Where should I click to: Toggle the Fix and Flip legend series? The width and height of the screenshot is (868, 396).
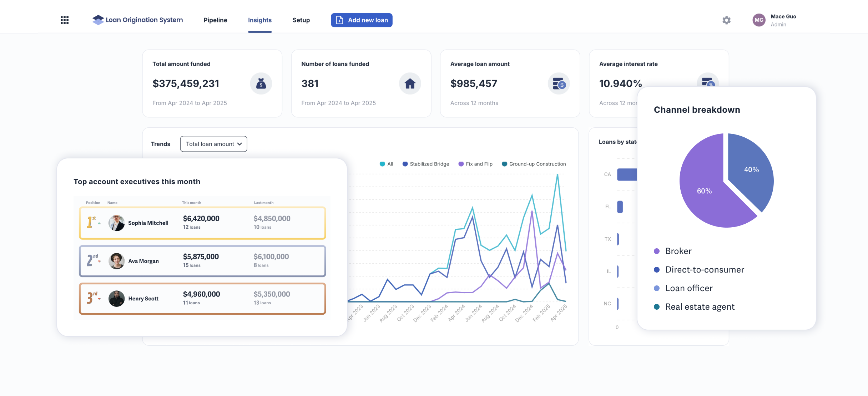475,164
